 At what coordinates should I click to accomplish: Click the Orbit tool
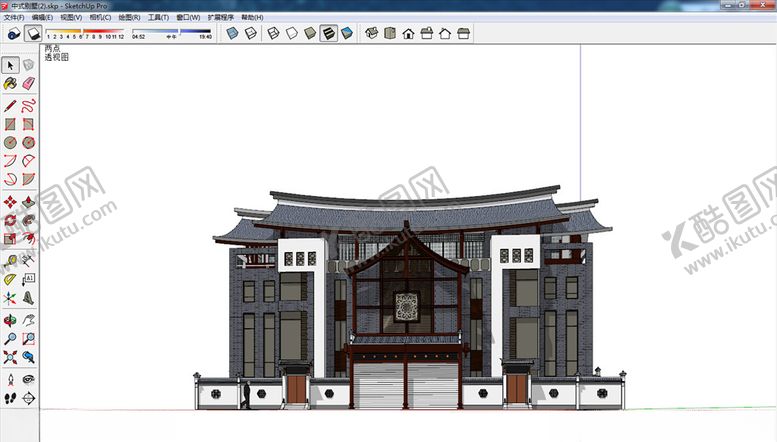tap(10, 320)
